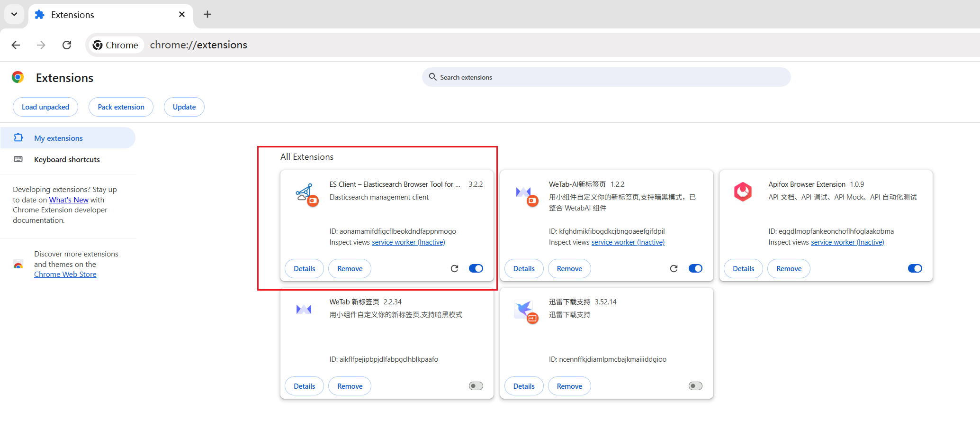Image resolution: width=980 pixels, height=430 pixels.
Task: Click the Apifox Browser Extension icon
Action: tap(743, 192)
